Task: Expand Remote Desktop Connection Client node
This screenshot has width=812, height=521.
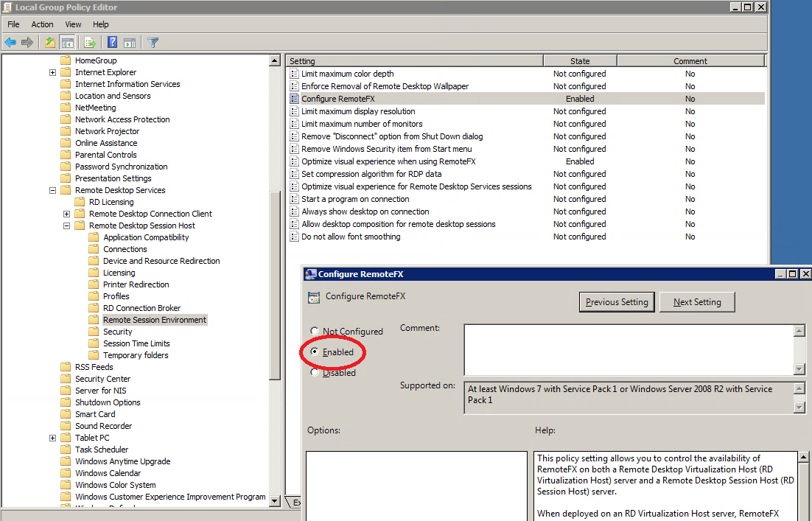Action: click(67, 214)
